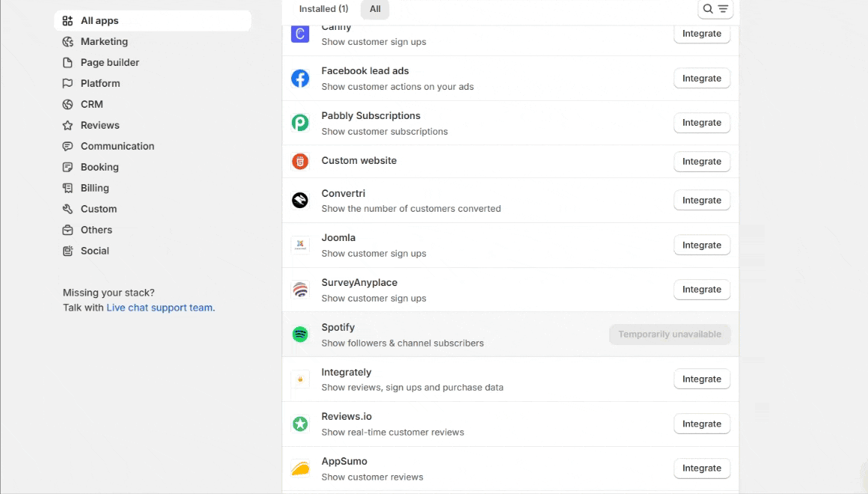Click the CRM globe icon

pyautogui.click(x=67, y=104)
